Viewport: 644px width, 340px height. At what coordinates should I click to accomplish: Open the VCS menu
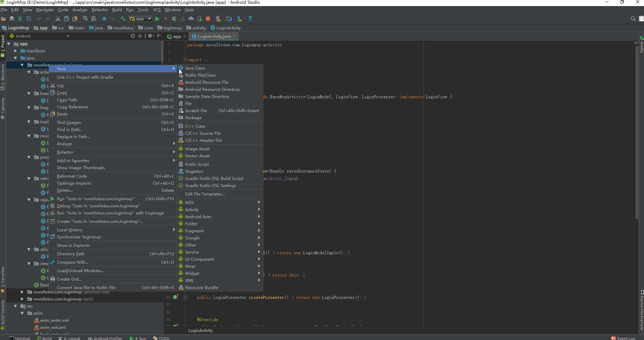tap(156, 10)
